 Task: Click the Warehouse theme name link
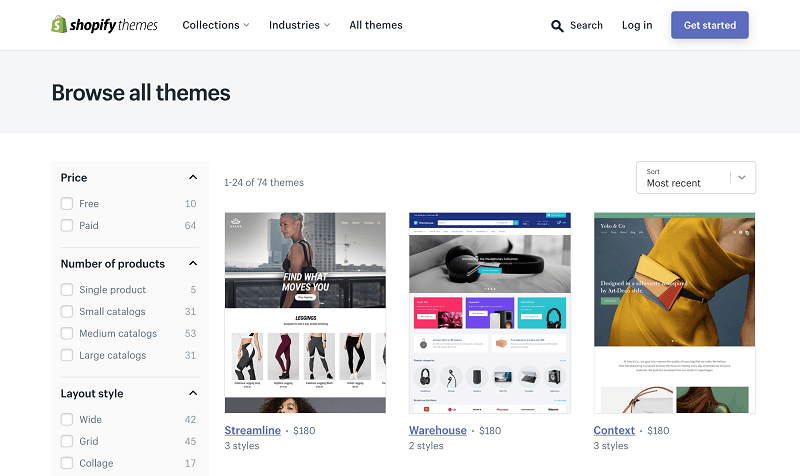tap(438, 431)
